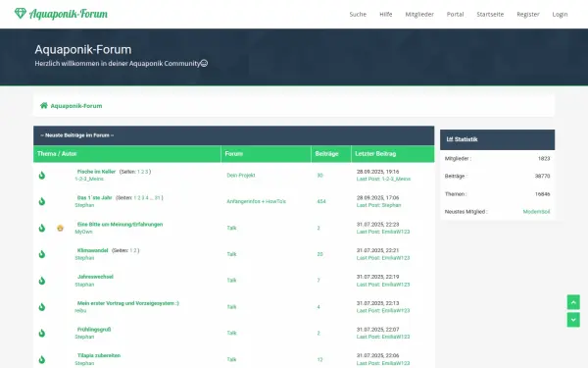
Task: Open thread Jahreswechsel
Action: click(95, 277)
